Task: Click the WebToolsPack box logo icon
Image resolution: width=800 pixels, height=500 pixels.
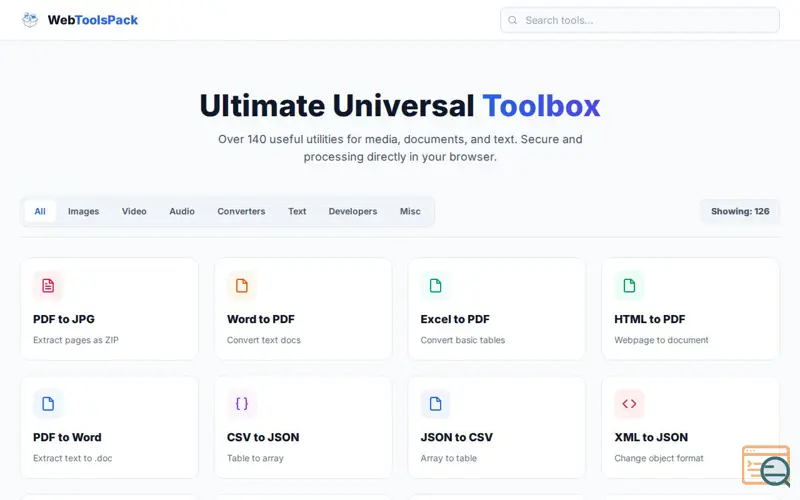Action: [x=30, y=20]
